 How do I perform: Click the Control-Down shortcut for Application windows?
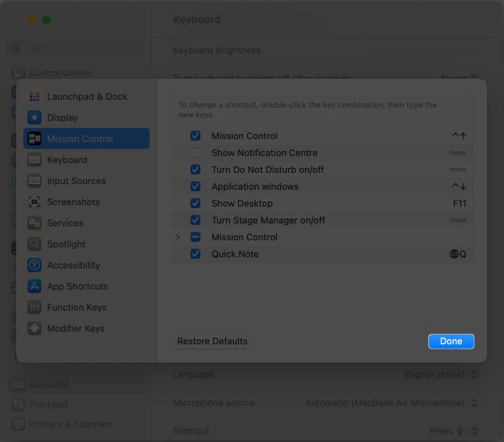click(x=459, y=186)
